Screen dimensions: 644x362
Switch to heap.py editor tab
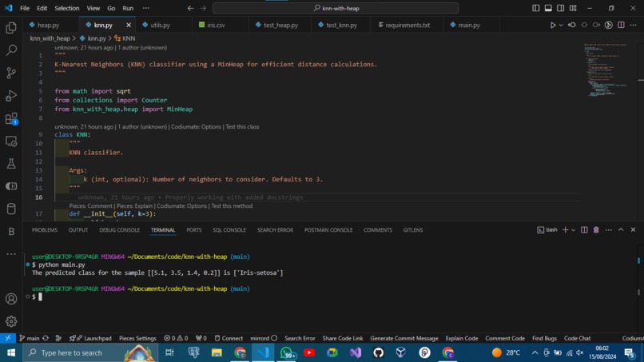[x=48, y=25]
